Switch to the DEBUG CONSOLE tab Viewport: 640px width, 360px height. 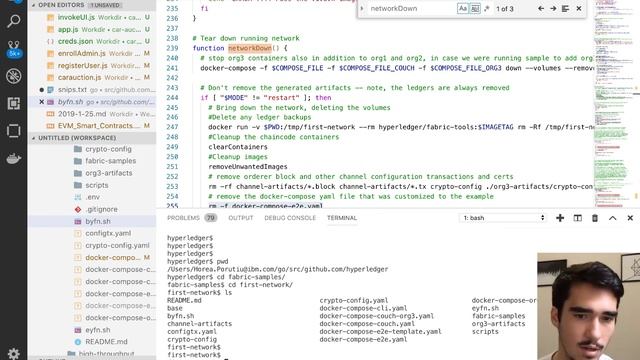[x=290, y=218]
